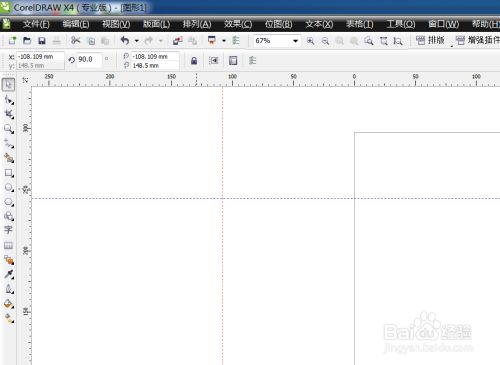The width and height of the screenshot is (500, 365).
Task: Open the 工具(O) menu
Action: pyautogui.click(x=401, y=24)
